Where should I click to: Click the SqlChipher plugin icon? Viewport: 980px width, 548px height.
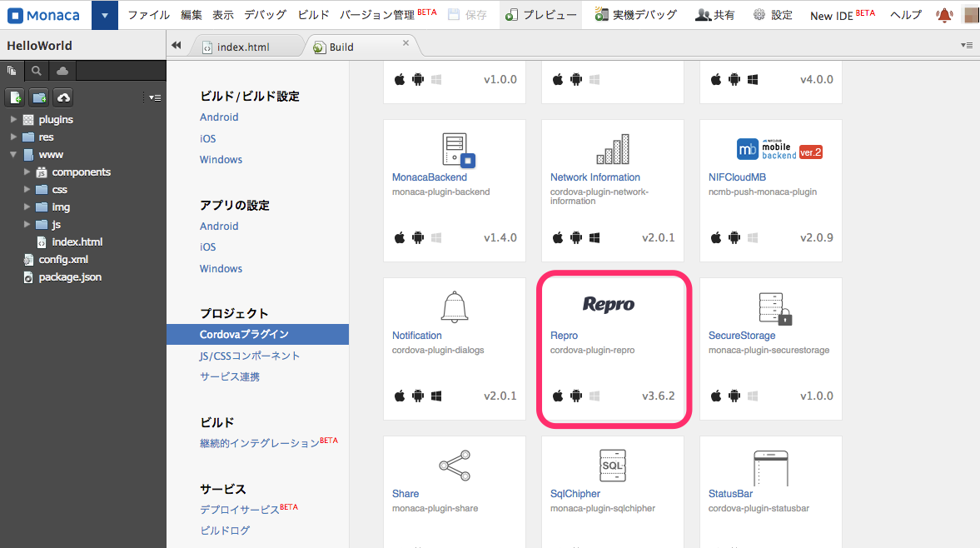[613, 466]
